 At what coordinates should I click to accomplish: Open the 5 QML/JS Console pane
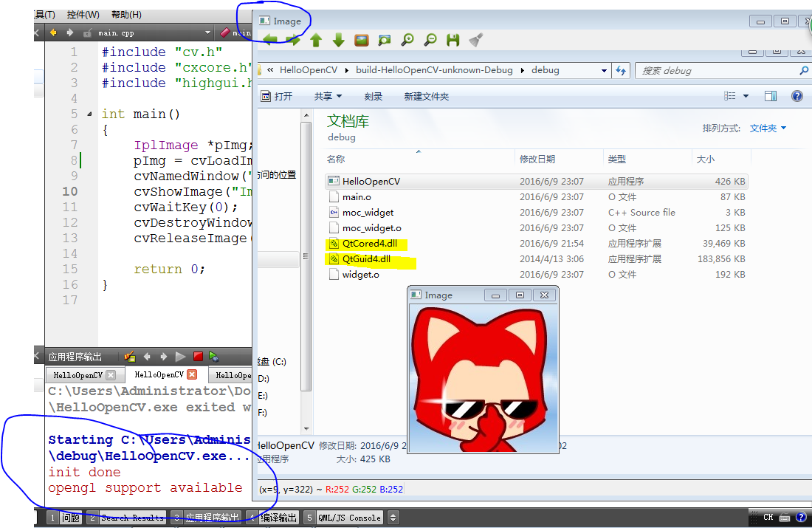pyautogui.click(x=343, y=517)
